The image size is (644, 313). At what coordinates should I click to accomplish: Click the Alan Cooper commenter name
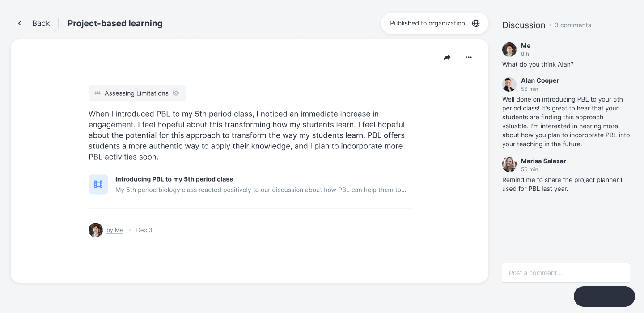tap(540, 80)
